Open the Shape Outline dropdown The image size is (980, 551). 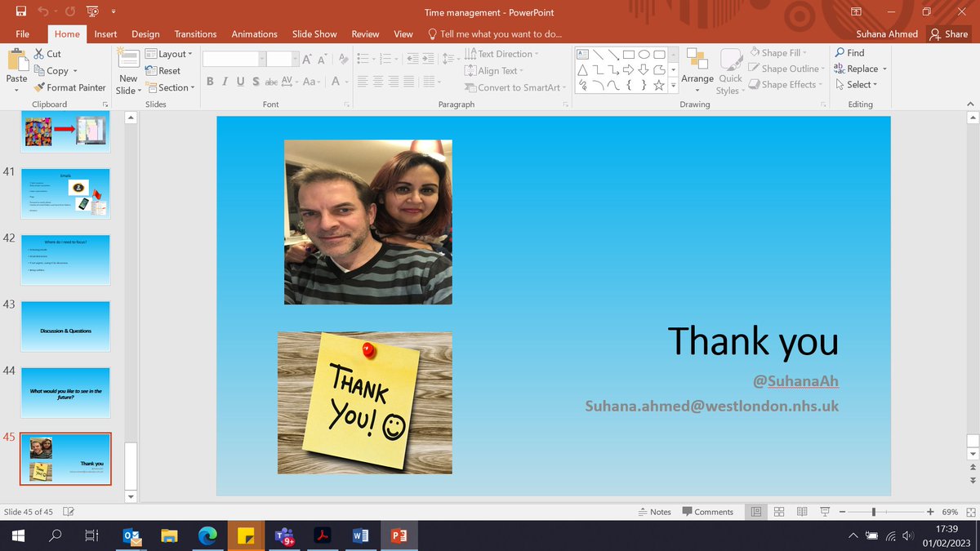coord(786,69)
